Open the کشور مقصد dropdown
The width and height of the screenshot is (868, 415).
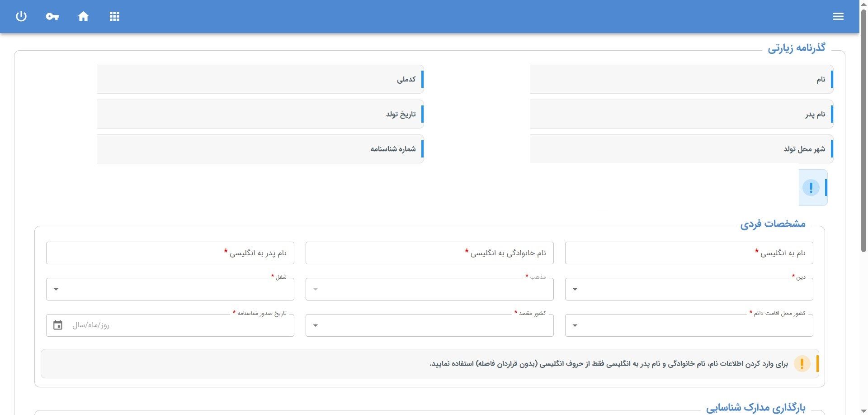(x=429, y=325)
